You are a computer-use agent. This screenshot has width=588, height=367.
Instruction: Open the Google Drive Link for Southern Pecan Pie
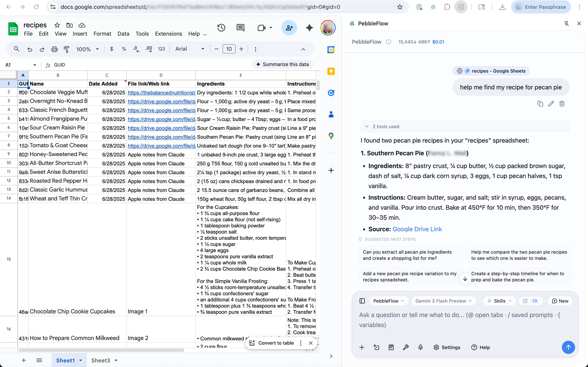point(417,229)
